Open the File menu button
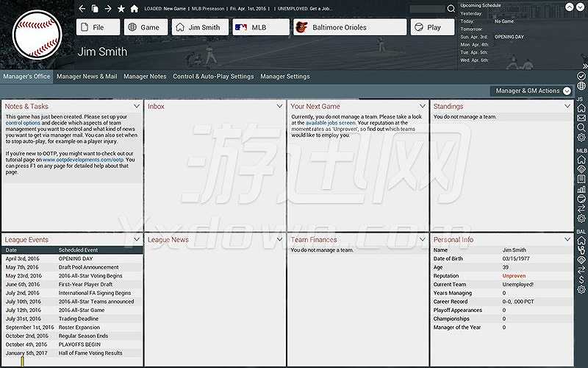Image resolution: width=588 pixels, height=368 pixels. [x=98, y=27]
